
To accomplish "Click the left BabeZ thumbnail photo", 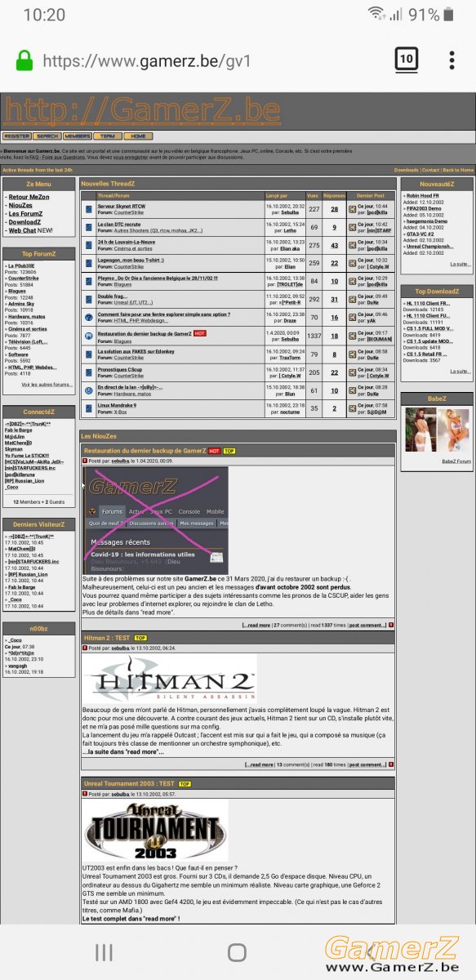I will tap(420, 430).
